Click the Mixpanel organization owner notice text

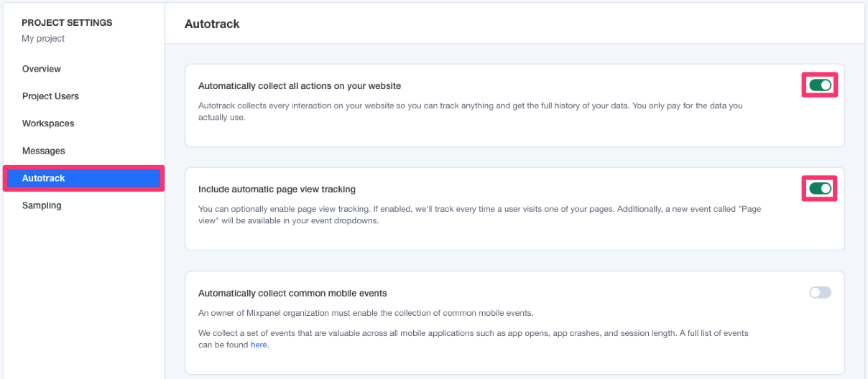coord(366,313)
